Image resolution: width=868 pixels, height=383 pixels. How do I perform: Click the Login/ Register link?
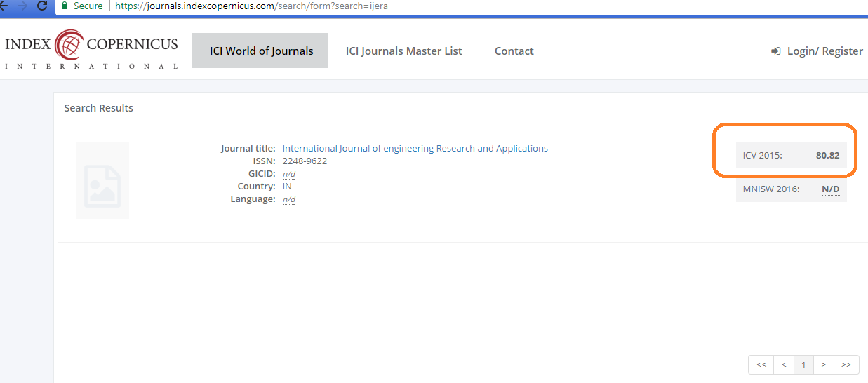click(825, 51)
